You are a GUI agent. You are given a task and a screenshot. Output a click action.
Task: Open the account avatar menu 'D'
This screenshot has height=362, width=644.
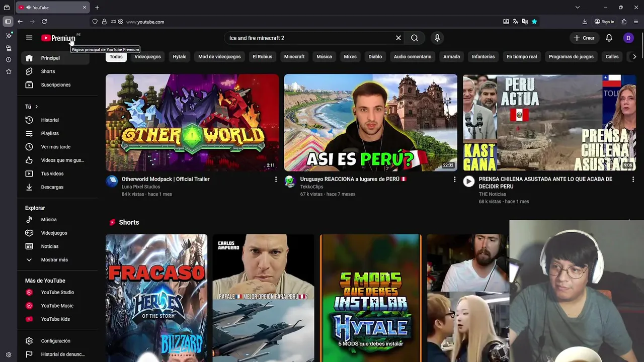[x=628, y=38]
